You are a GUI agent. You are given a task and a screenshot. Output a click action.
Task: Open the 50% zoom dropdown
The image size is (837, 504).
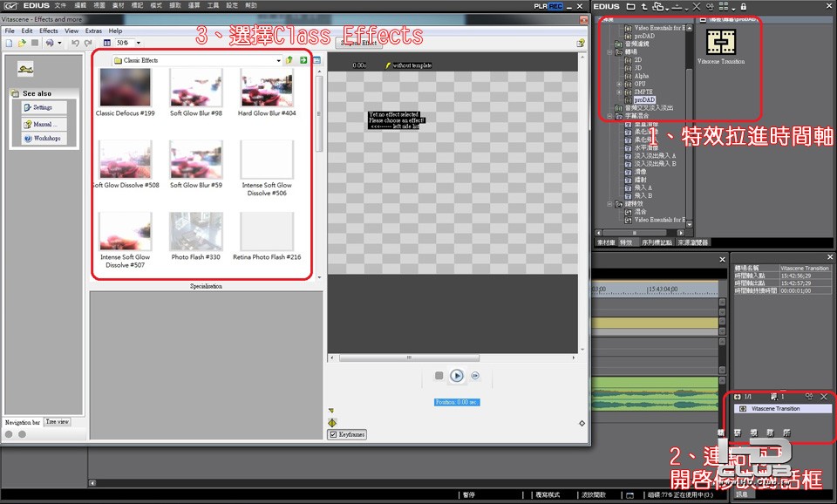point(139,43)
